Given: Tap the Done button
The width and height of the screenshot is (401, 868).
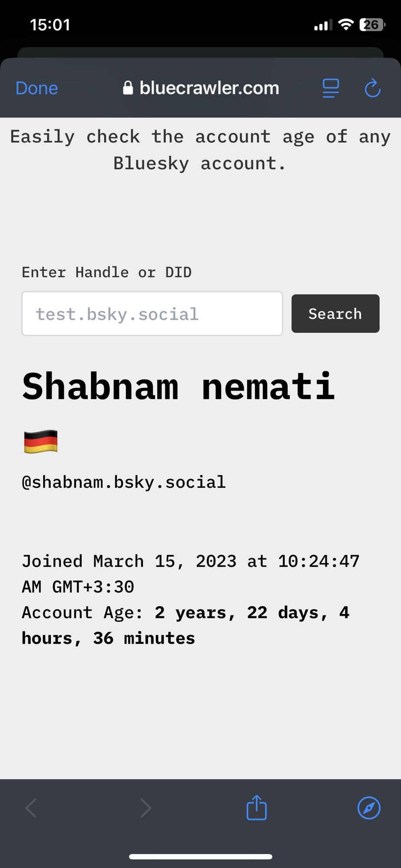Looking at the screenshot, I should click(x=37, y=88).
